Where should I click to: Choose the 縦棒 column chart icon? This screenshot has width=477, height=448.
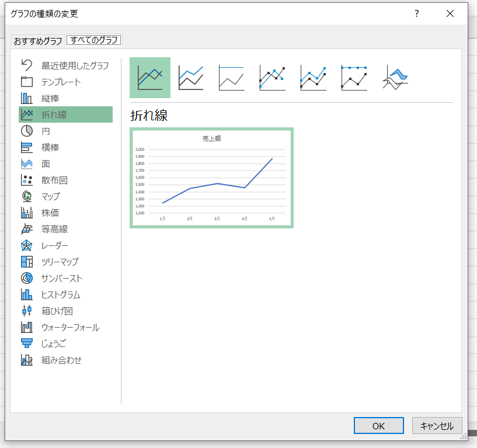click(x=27, y=98)
